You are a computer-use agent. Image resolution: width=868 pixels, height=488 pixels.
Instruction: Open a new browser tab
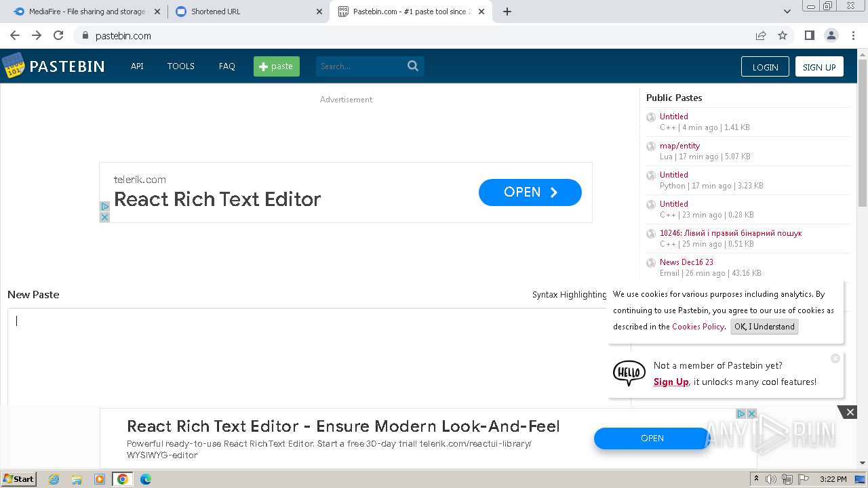507,12
